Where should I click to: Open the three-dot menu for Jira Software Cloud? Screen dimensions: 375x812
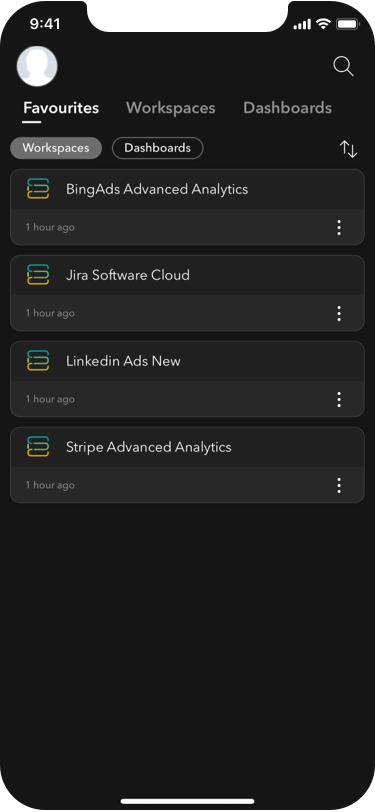(339, 313)
